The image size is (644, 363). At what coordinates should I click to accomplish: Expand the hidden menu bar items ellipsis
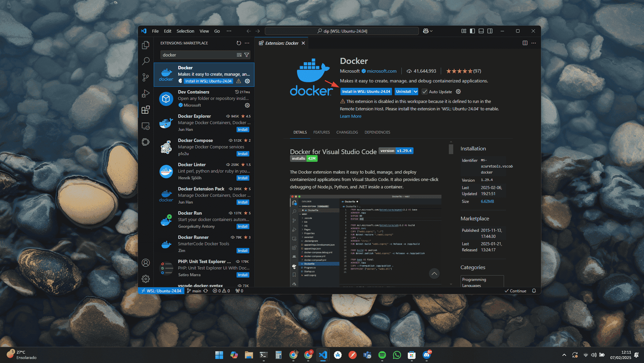229,31
